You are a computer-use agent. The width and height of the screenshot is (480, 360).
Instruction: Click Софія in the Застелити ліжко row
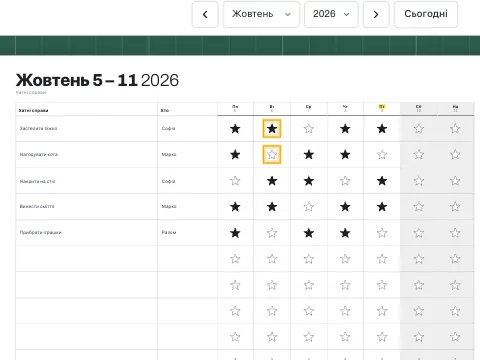(168, 128)
